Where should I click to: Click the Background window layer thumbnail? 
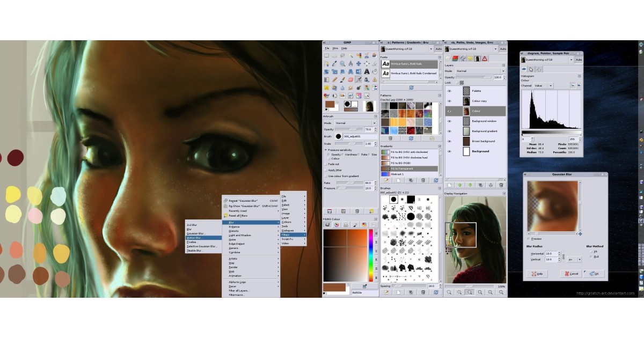466,121
